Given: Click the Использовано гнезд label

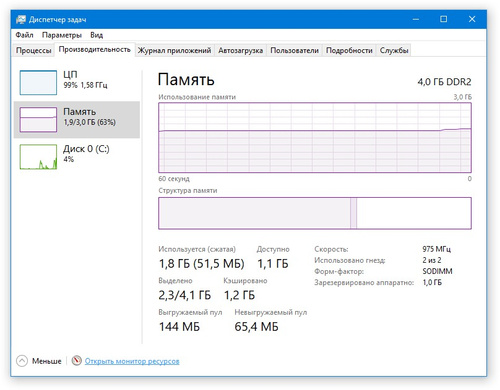Looking at the screenshot, I should [350, 260].
